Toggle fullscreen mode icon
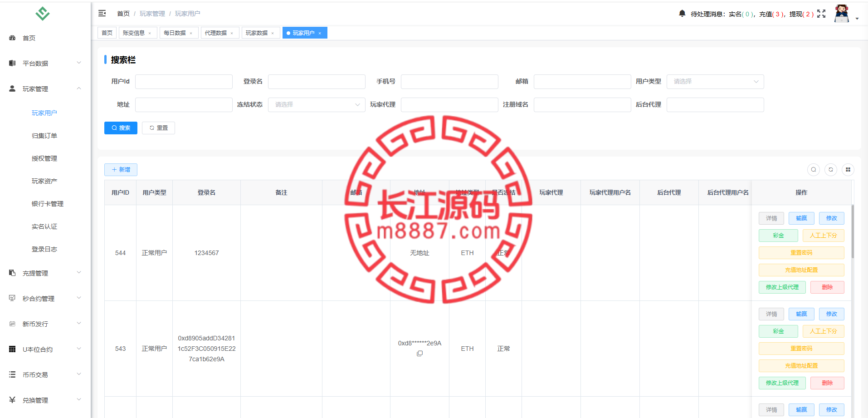 click(x=821, y=14)
